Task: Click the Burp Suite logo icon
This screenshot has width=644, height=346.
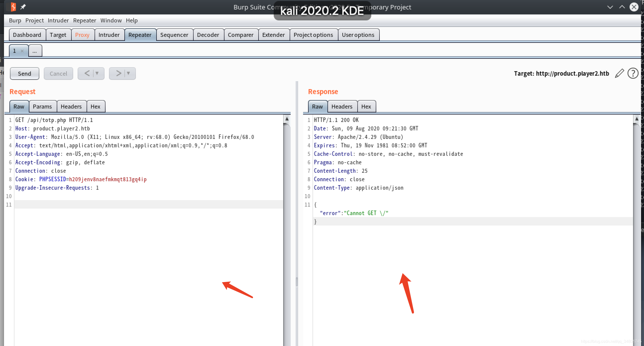Action: point(13,7)
